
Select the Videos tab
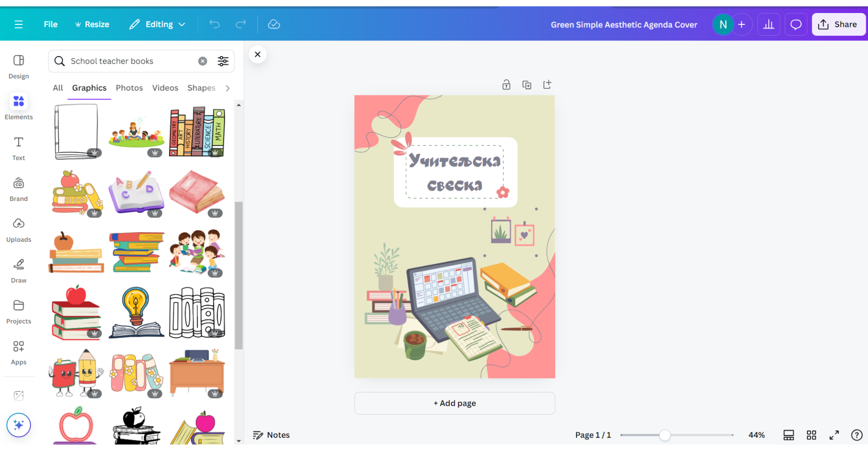(165, 88)
